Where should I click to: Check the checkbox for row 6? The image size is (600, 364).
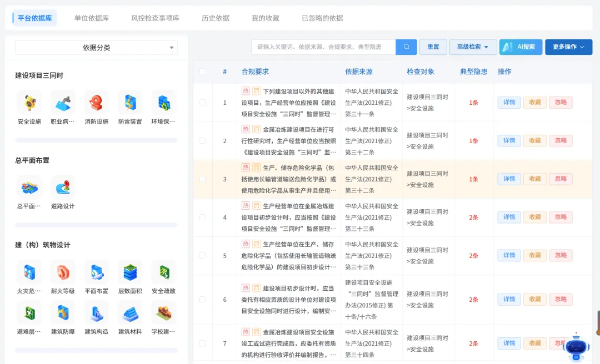tap(202, 300)
